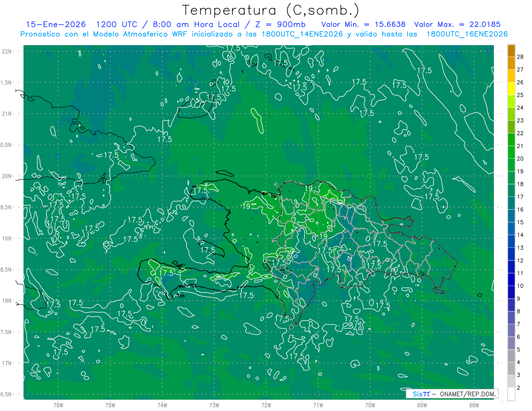Click the "74W" longitude axis label
532x411 pixels.
[x=162, y=405]
